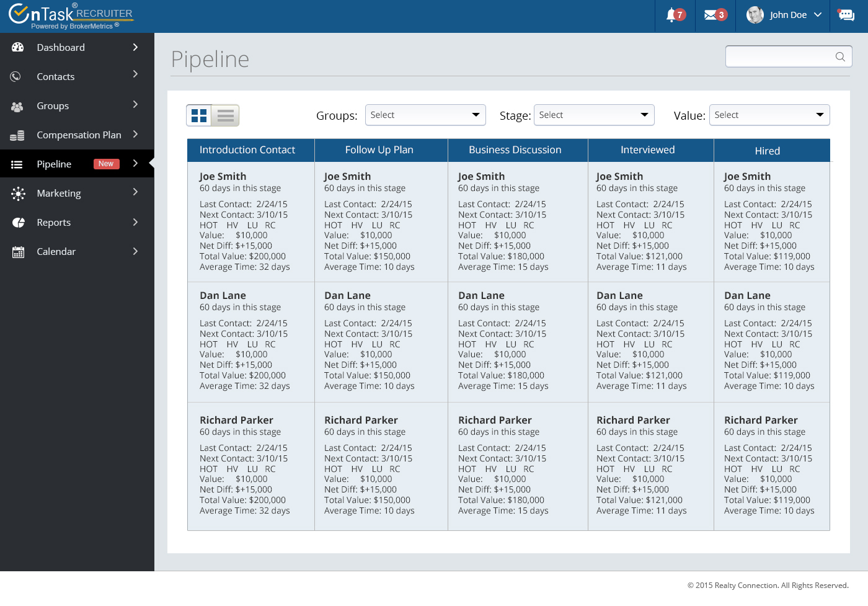This screenshot has width=868, height=606.
Task: Click Contacts phone icon in sidebar
Action: pyautogui.click(x=16, y=76)
